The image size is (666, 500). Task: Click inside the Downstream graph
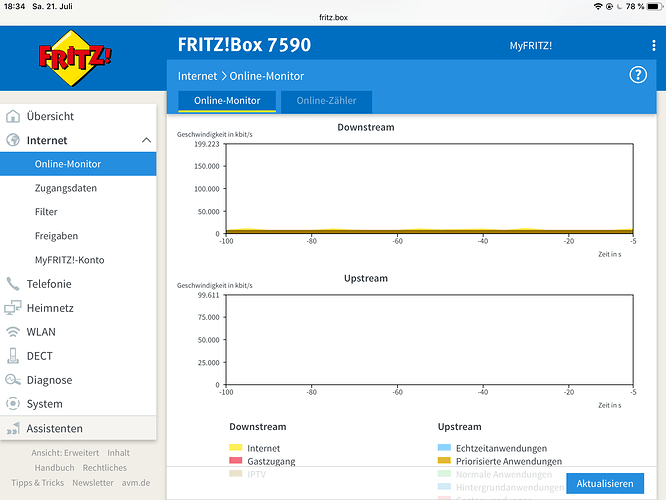pos(429,189)
